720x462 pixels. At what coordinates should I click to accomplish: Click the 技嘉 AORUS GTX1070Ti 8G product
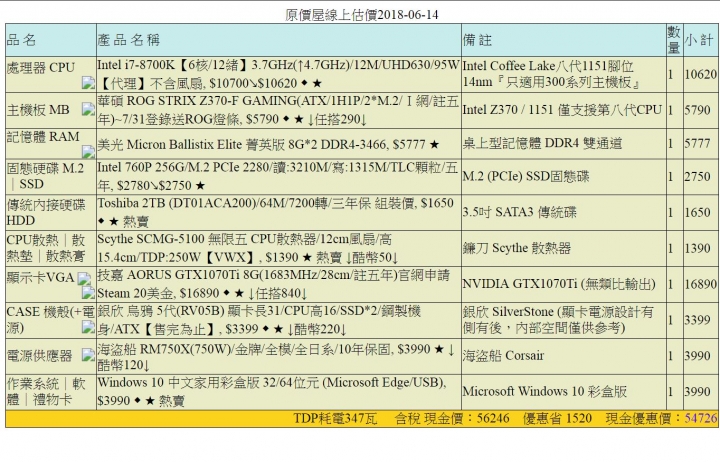pos(274,284)
